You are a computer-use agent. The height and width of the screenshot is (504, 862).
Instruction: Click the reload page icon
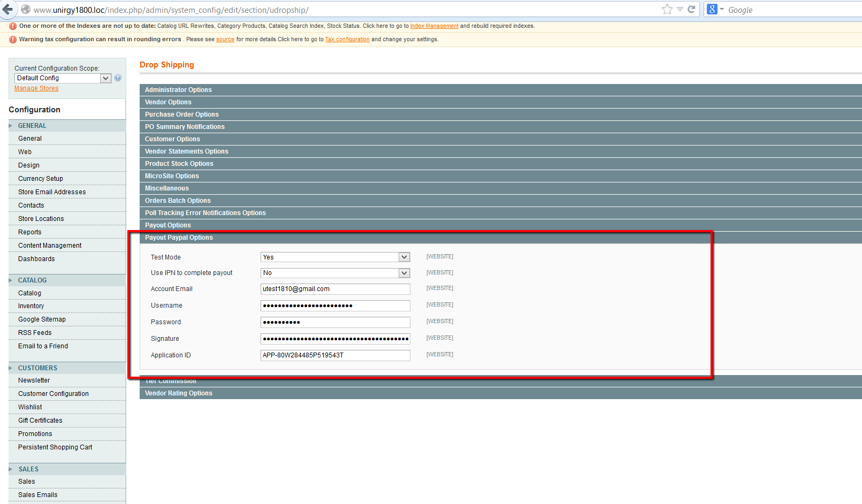(691, 9)
